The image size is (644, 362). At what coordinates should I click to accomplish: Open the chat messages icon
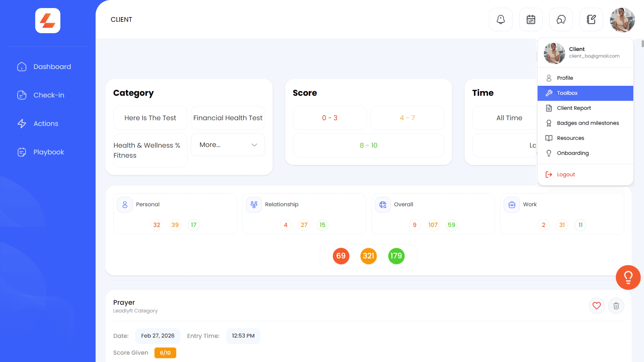[x=561, y=19]
